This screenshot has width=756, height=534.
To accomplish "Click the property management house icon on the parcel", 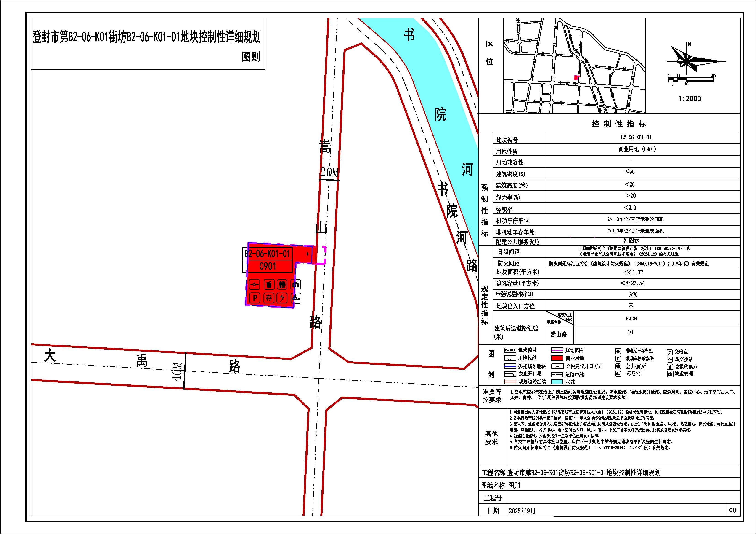I will 296,284.
